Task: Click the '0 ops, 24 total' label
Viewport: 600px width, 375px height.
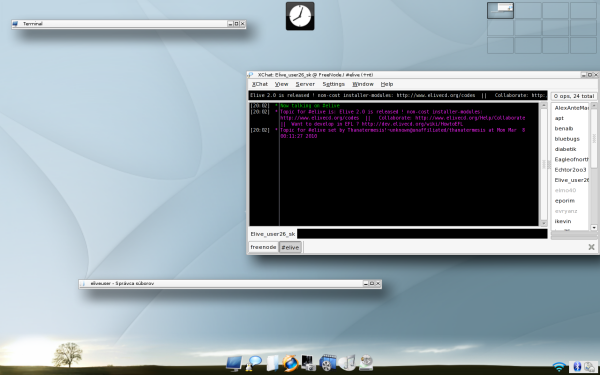Action: pyautogui.click(x=574, y=96)
